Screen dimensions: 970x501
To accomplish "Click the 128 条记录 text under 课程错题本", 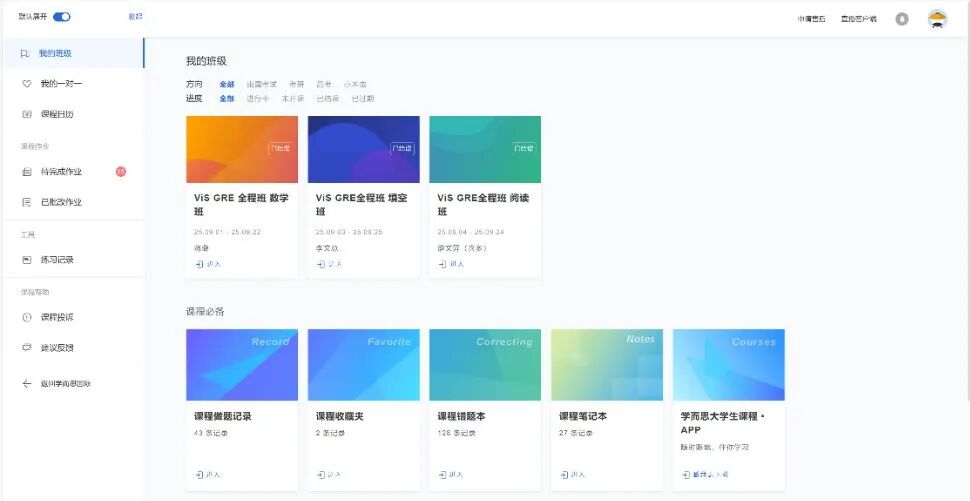I will point(457,434).
